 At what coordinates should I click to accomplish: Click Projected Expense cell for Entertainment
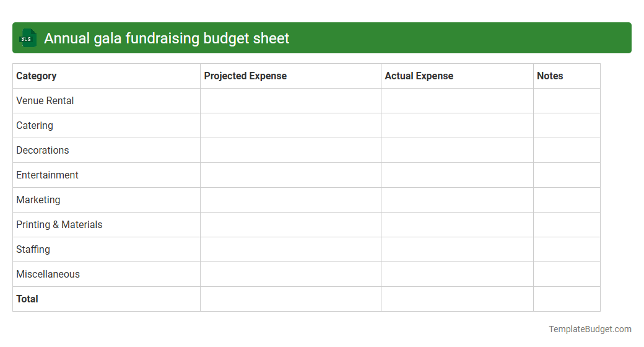click(x=291, y=175)
